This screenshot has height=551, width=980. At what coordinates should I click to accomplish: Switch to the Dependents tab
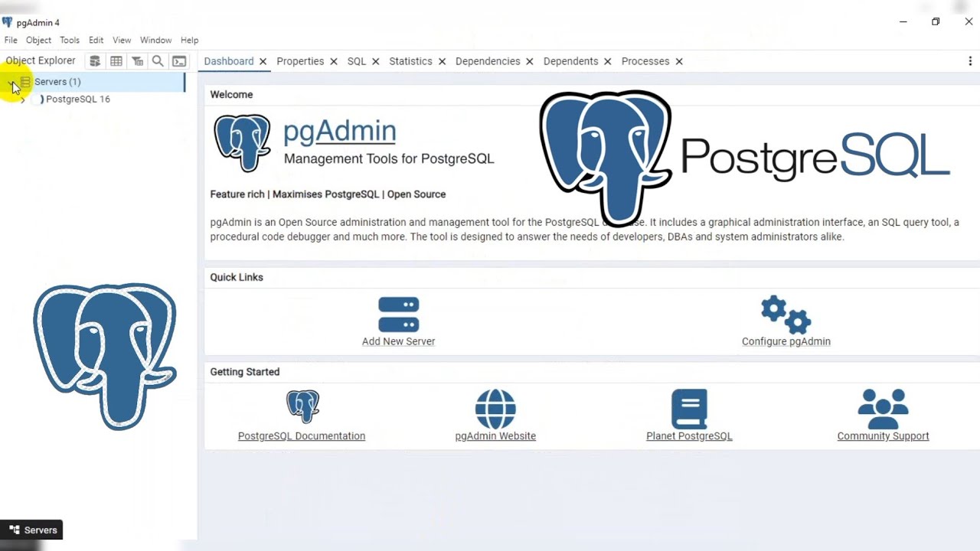tap(570, 61)
